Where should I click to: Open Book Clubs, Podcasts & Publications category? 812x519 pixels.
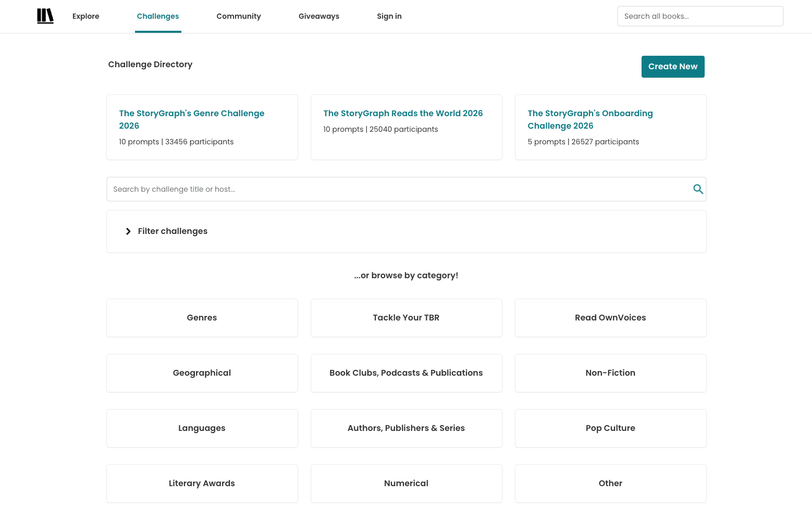(406, 373)
